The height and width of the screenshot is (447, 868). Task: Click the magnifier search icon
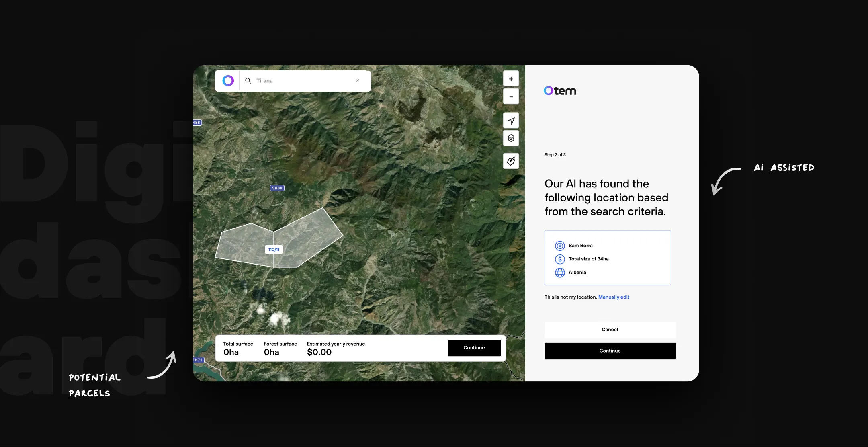click(x=248, y=81)
